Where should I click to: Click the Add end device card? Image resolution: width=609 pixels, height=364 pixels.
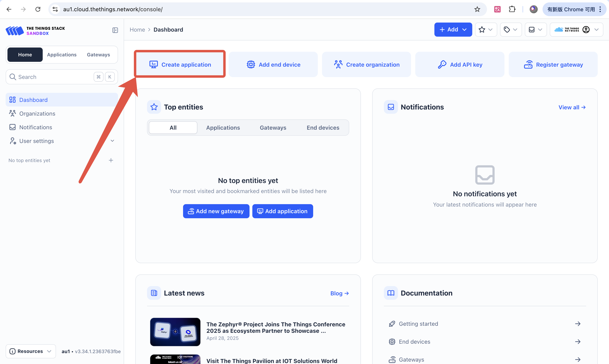[273, 64]
